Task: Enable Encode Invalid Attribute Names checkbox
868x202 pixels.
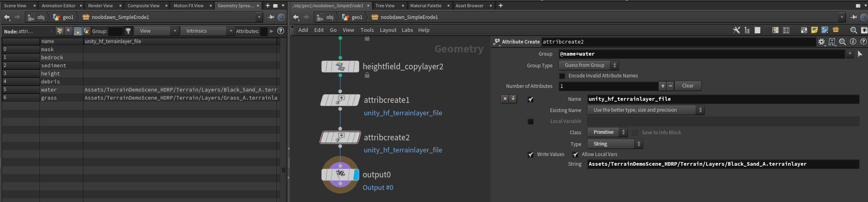Action: click(562, 76)
